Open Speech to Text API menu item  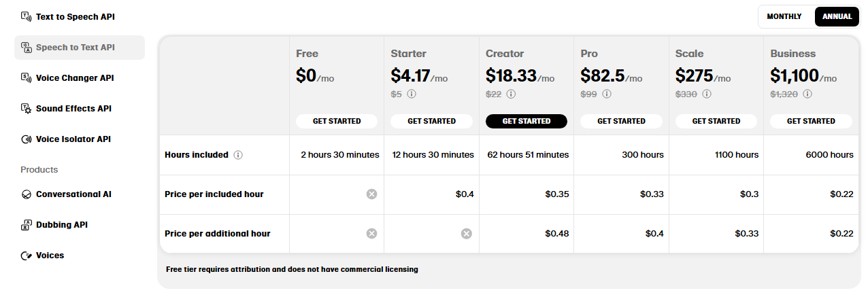click(75, 48)
